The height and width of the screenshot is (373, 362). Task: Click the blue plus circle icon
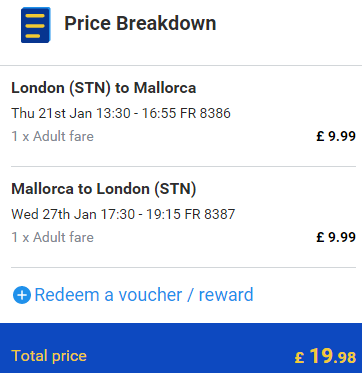(x=22, y=295)
